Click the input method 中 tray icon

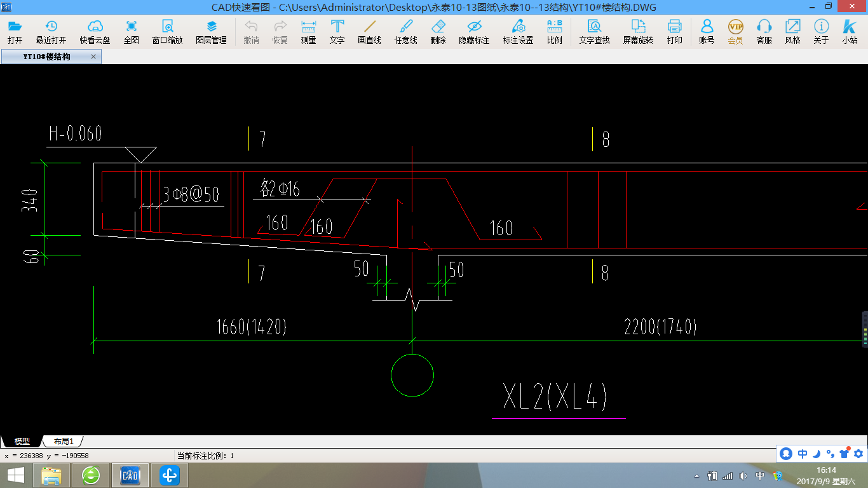pos(760,475)
